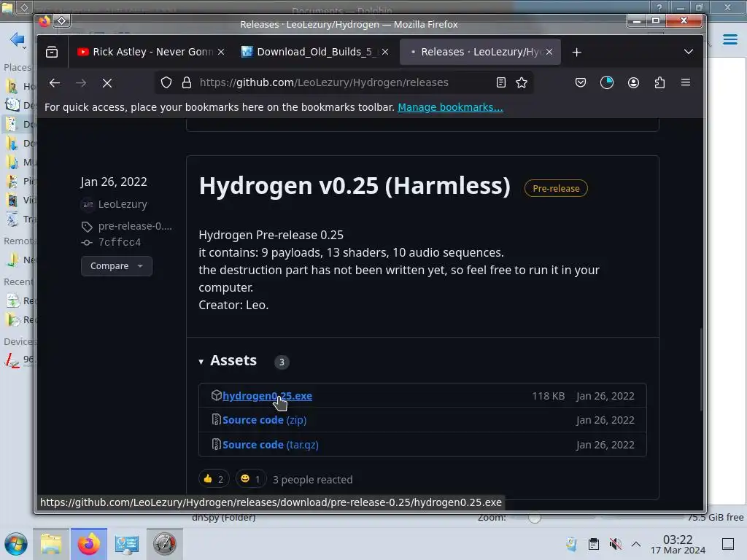Viewport: 747px width, 560px height.
Task: Adjust Dolphin zoom slider at bottom
Action: [x=535, y=518]
